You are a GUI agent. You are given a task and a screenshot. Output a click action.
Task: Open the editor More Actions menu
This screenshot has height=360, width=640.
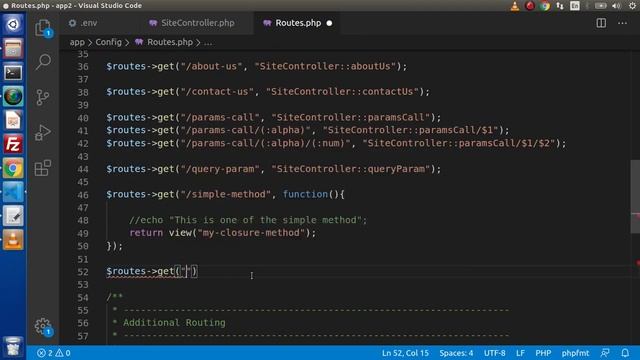click(x=622, y=23)
